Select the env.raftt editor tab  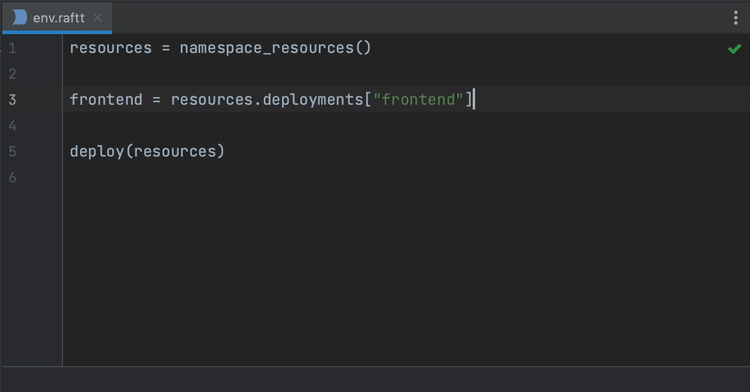pos(57,18)
